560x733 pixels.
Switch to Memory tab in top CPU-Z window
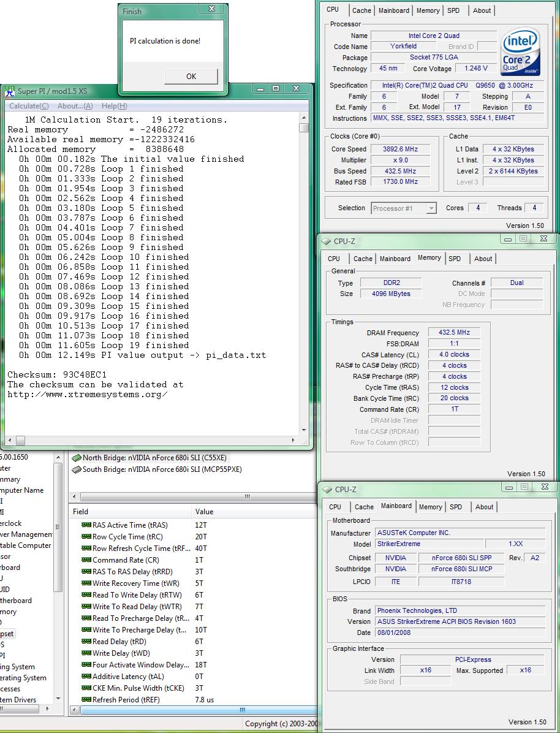[428, 10]
